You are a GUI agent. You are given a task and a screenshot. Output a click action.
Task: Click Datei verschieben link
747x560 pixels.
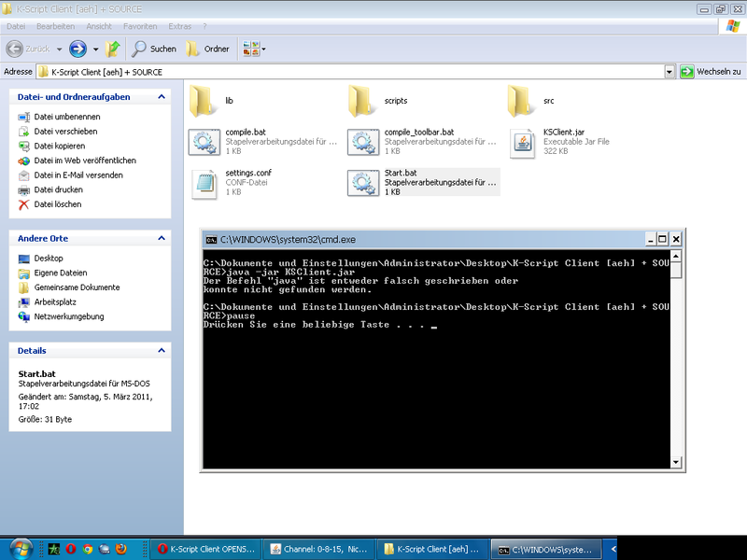[65, 132]
